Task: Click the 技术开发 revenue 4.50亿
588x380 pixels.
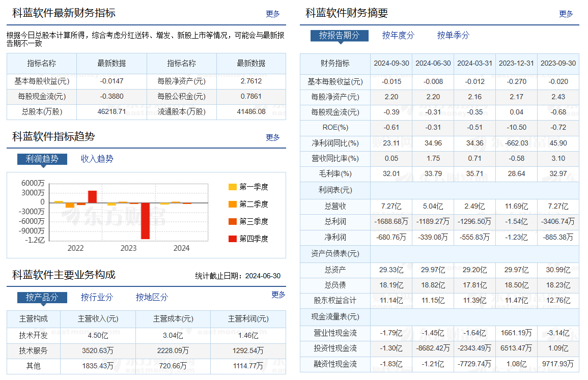Action: click(x=98, y=336)
